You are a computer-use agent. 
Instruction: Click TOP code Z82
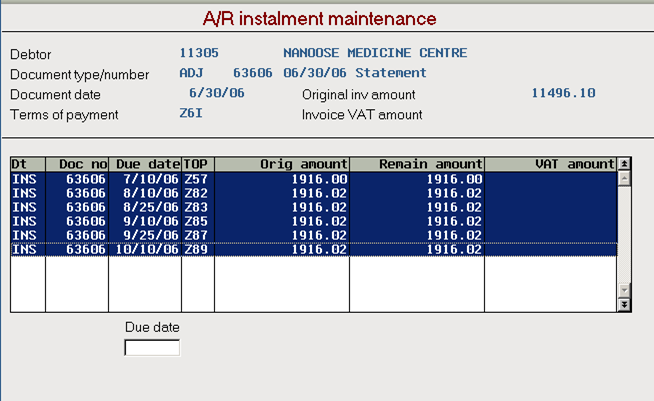click(x=196, y=193)
